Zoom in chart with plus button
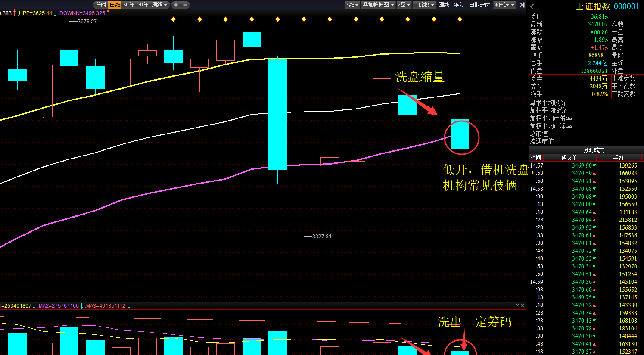Image resolution: width=644 pixels, height=355 pixels. (176, 5)
